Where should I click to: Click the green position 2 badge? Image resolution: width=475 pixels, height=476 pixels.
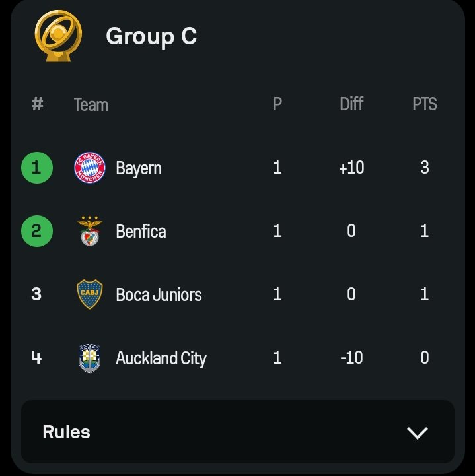pos(37,231)
